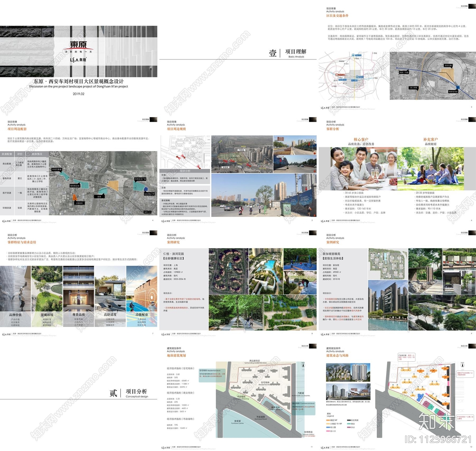The height and width of the screenshot is (451, 476).
Task: Select the 功能配套 image panel
Action: (x=142, y=296)
